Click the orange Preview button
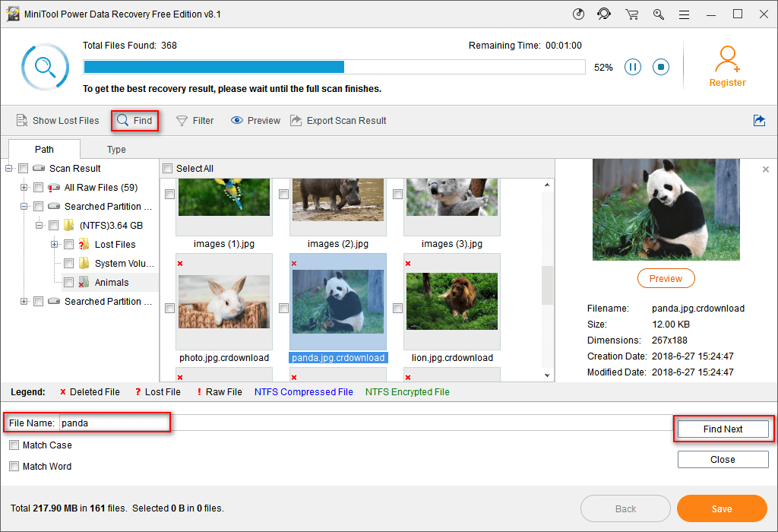This screenshot has height=532, width=778. tap(666, 278)
